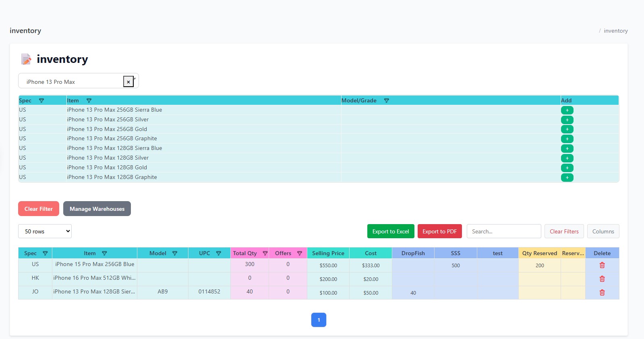Image resolution: width=644 pixels, height=339 pixels.
Task: Go to page 1
Action: tap(319, 320)
